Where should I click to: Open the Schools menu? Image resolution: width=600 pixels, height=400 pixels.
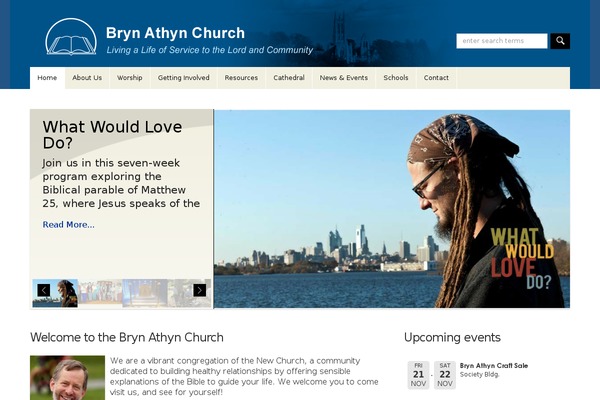(396, 78)
